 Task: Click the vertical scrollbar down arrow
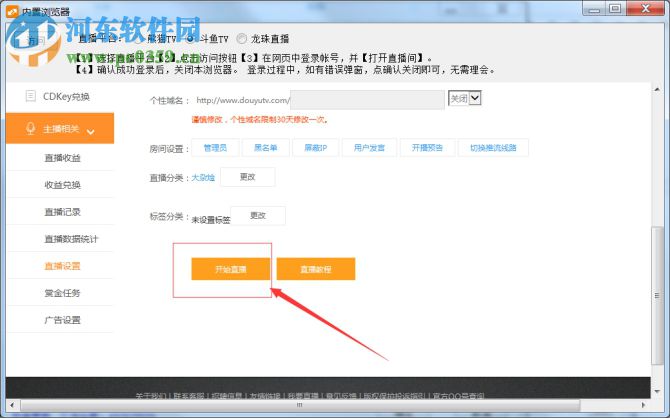click(657, 392)
